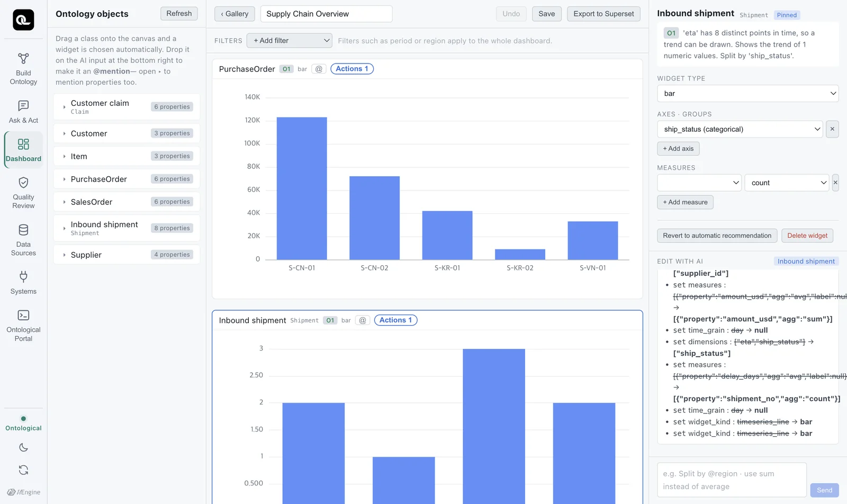
Task: Open the Systems plug icon
Action: [x=23, y=276]
